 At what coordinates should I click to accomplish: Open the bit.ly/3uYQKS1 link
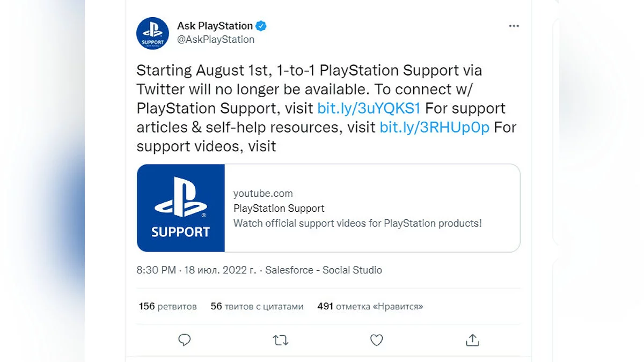369,108
